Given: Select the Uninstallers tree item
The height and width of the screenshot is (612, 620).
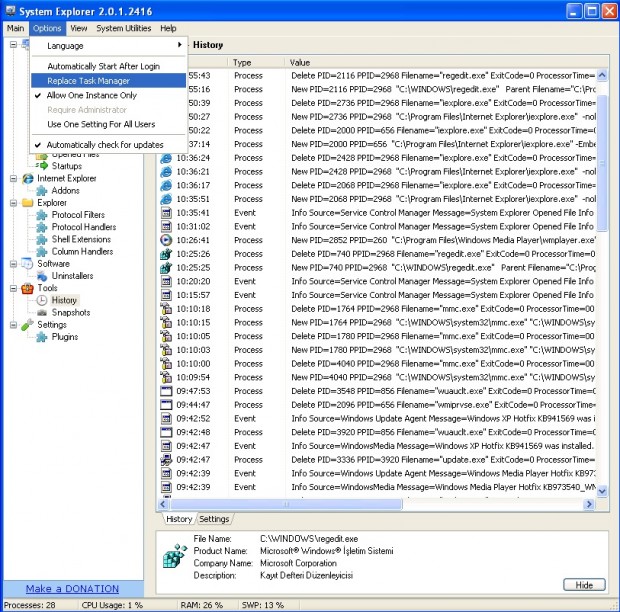Looking at the screenshot, I should (x=72, y=276).
